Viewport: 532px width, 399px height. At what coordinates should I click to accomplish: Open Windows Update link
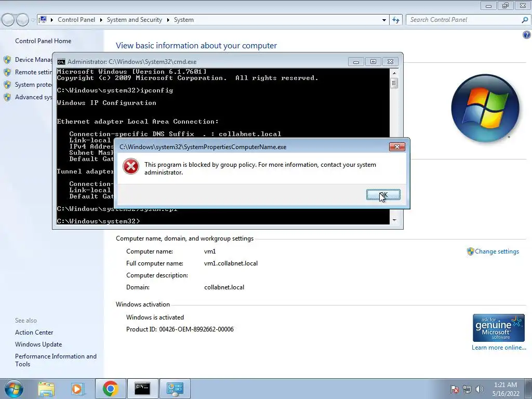(38, 344)
